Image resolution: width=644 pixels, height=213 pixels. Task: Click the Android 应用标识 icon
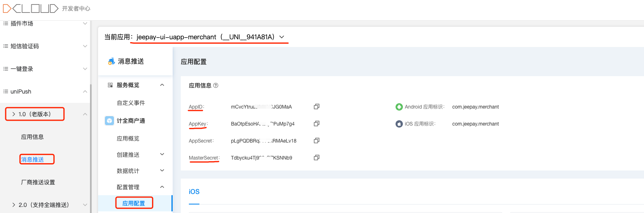[x=399, y=107]
